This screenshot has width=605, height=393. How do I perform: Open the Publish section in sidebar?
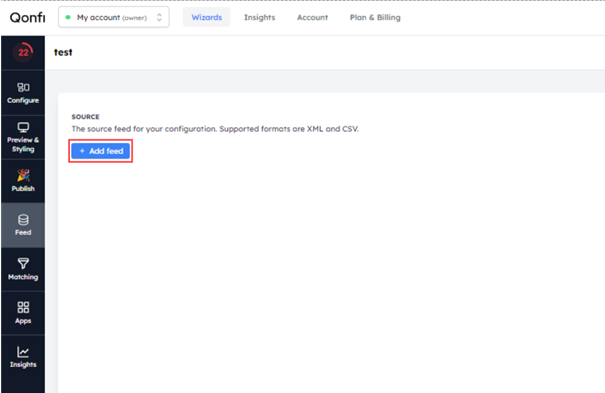[23, 181]
